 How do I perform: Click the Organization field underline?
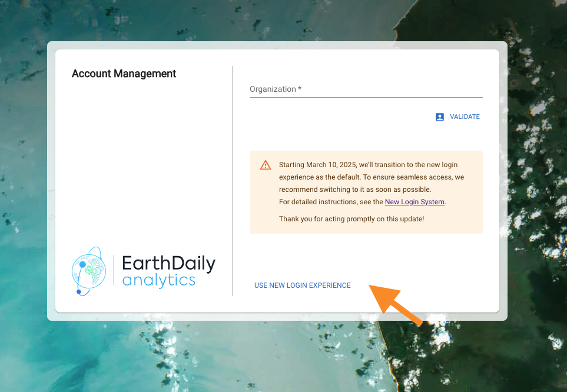point(365,96)
